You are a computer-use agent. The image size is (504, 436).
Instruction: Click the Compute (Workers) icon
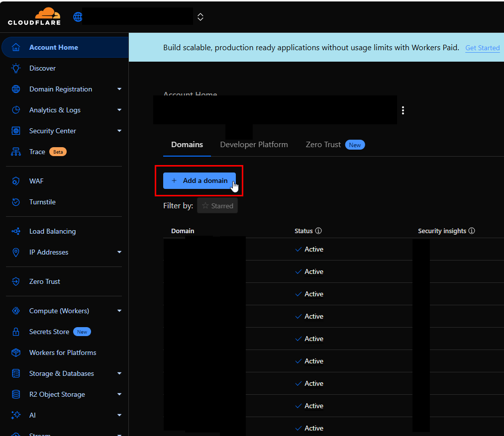click(x=16, y=311)
